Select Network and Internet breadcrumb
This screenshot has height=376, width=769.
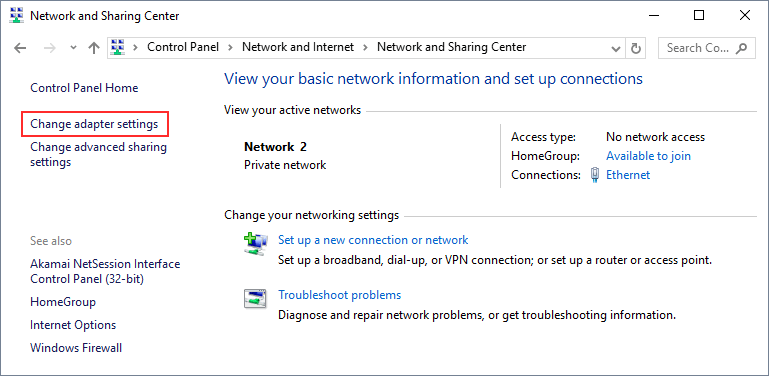click(298, 47)
